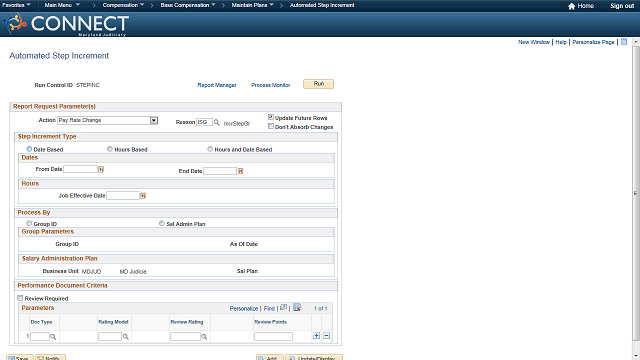Click the CONNECT logo
640x360 pixels.
click(67, 24)
